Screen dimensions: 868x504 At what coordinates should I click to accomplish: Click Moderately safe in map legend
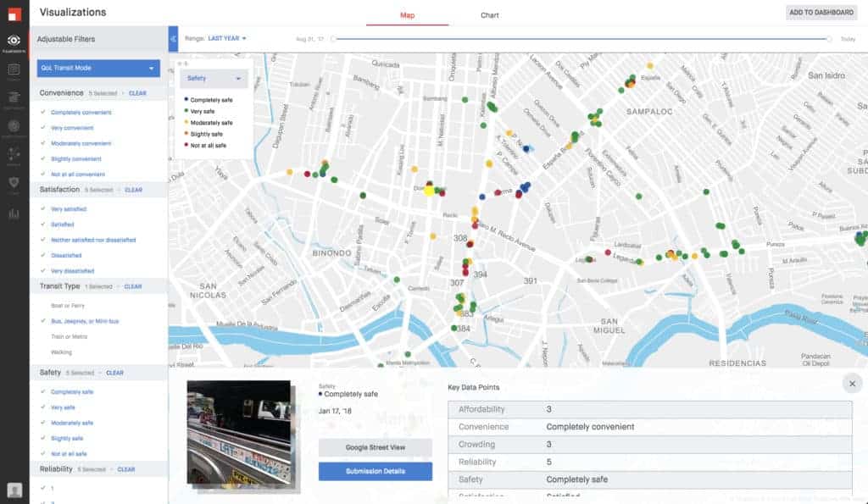click(x=211, y=123)
